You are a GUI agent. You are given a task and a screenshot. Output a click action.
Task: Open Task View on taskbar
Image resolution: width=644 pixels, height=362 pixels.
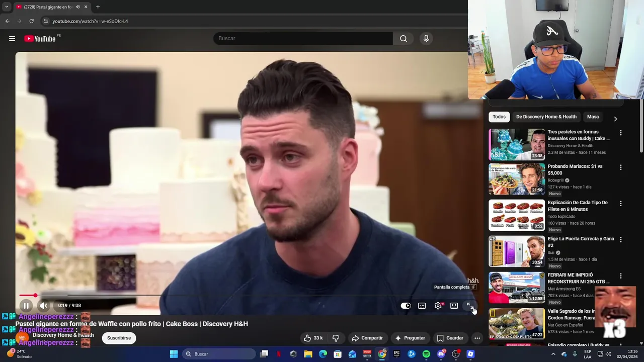click(x=264, y=354)
